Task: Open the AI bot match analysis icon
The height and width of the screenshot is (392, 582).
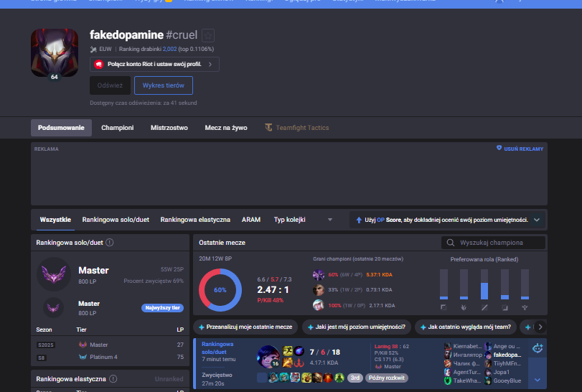Action: click(538, 348)
